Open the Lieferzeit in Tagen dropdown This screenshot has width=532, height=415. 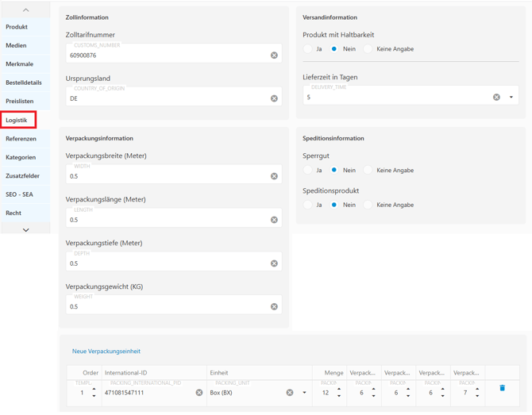511,98
